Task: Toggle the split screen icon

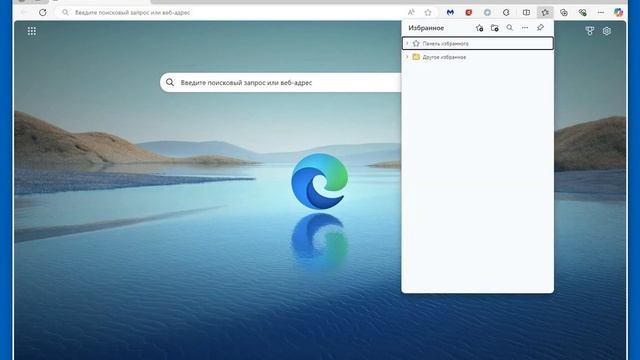Action: tap(527, 13)
